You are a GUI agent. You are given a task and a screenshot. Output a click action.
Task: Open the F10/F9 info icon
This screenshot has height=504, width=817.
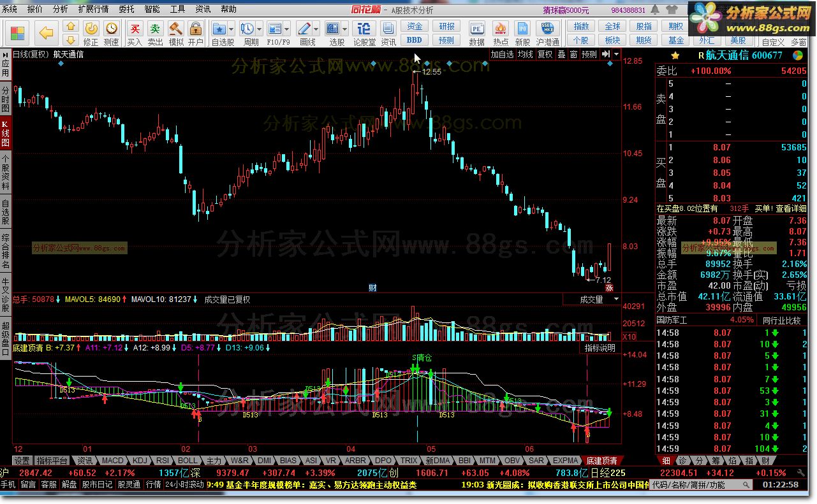tap(275, 29)
